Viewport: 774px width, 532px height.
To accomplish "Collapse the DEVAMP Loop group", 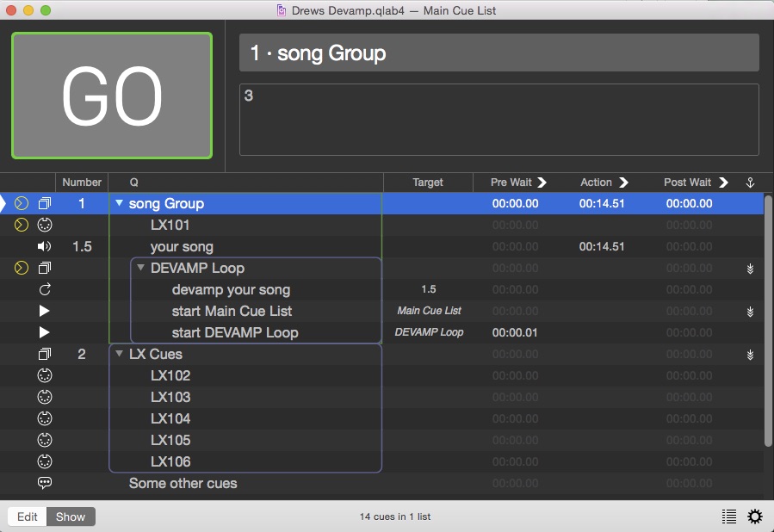I will click(x=140, y=269).
